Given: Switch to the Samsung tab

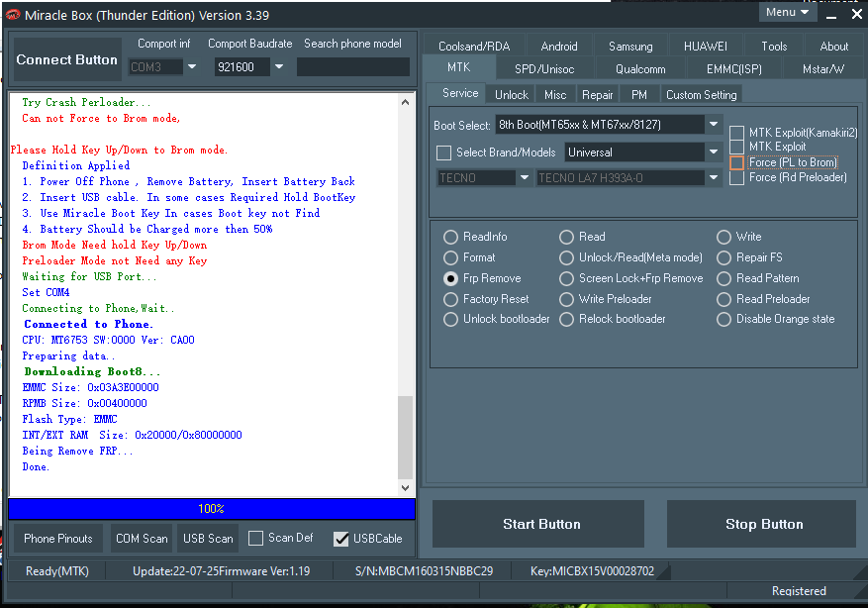Looking at the screenshot, I should [x=630, y=47].
